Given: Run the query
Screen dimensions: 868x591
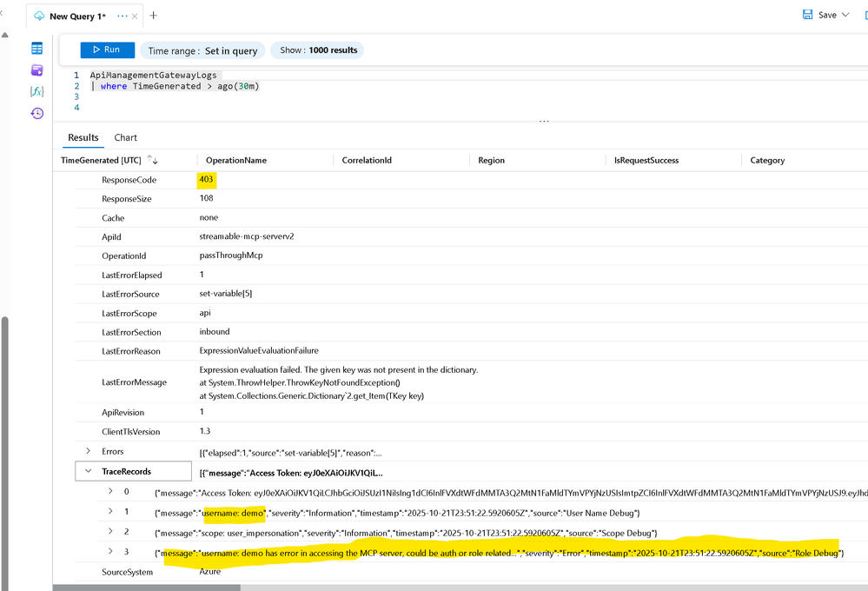Looking at the screenshot, I should pyautogui.click(x=108, y=50).
